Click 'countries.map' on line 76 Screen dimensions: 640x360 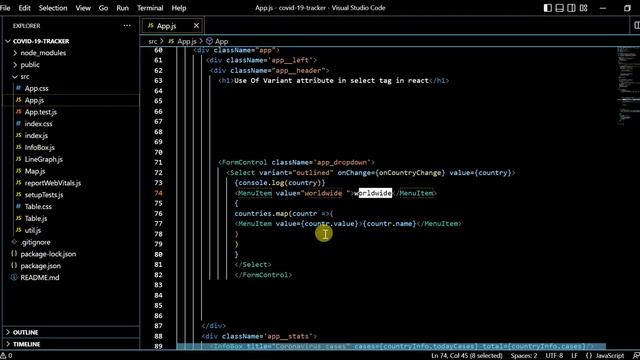[261, 213]
